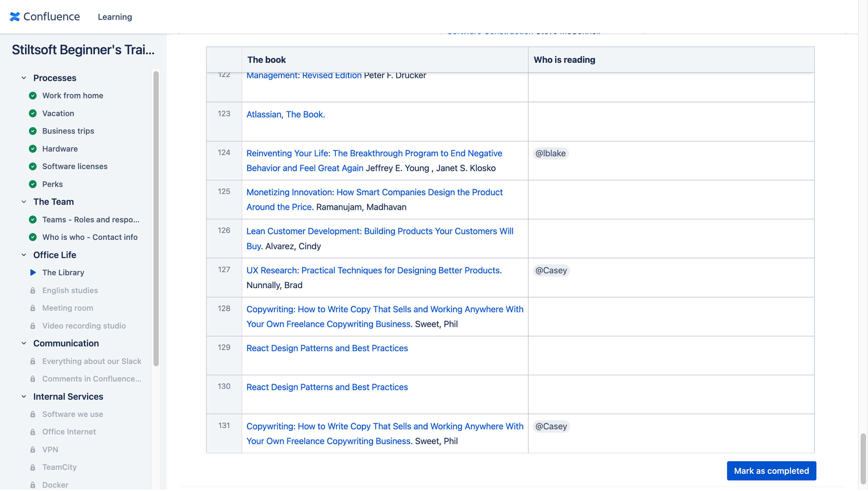Collapse the Processes section
This screenshot has width=868, height=491.
click(x=22, y=77)
